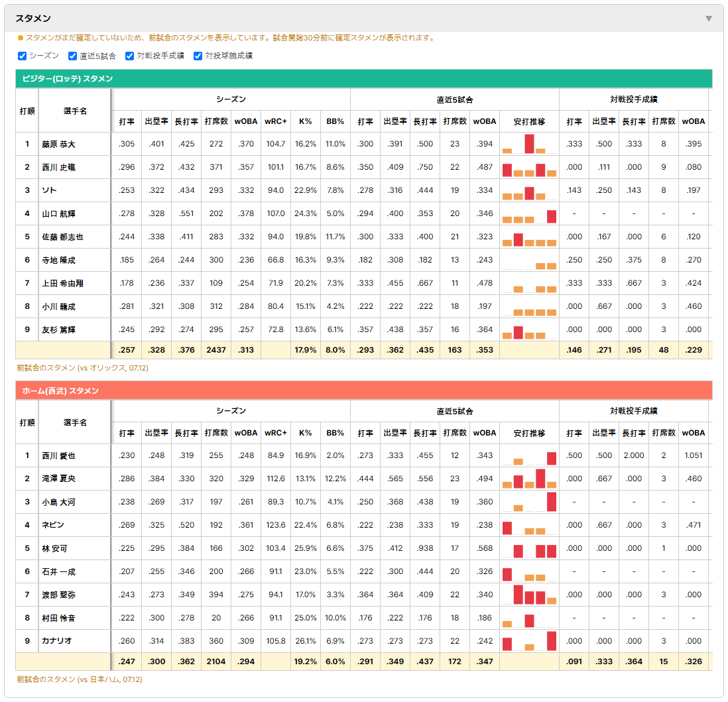Click カナリオ's hit trend sparkline
Viewport: 728px width, 702px height.
pyautogui.click(x=529, y=641)
